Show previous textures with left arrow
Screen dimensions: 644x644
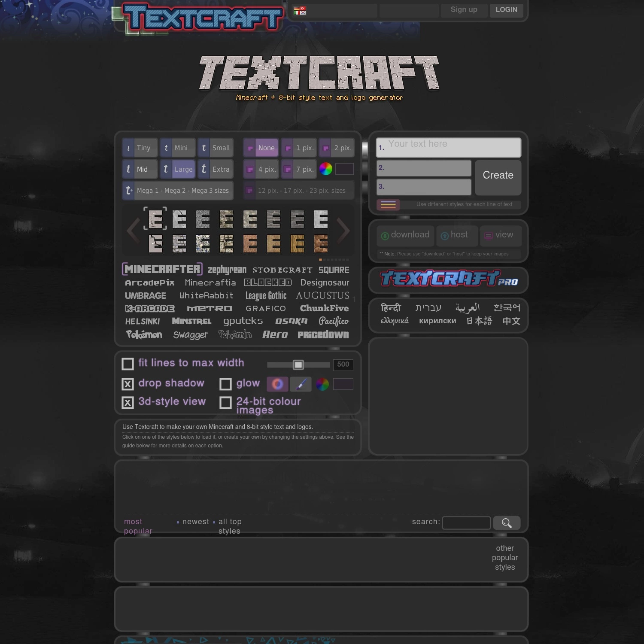133,231
